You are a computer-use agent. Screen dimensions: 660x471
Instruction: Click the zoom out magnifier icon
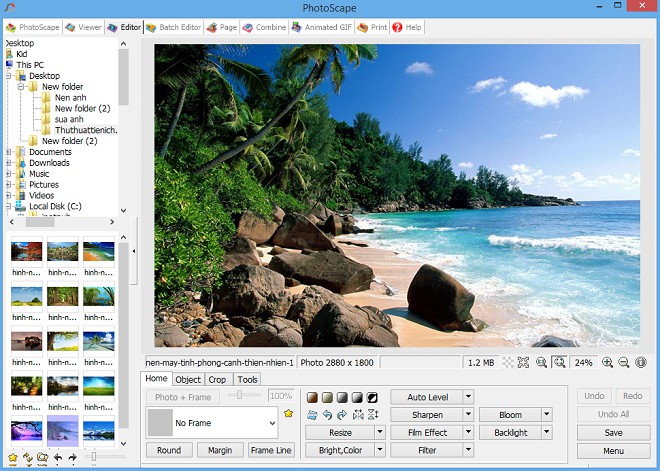623,362
